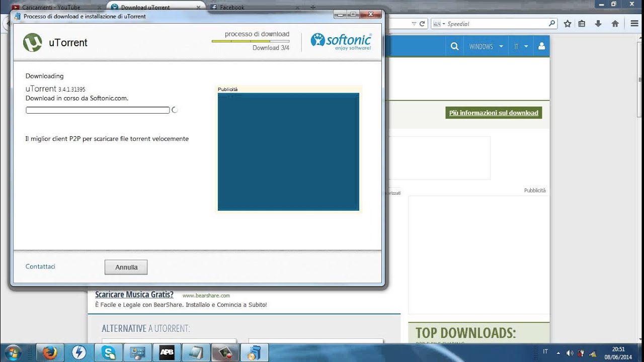Image resolution: width=644 pixels, height=362 pixels.
Task: Click the network signal tray icon
Action: (x=592, y=353)
